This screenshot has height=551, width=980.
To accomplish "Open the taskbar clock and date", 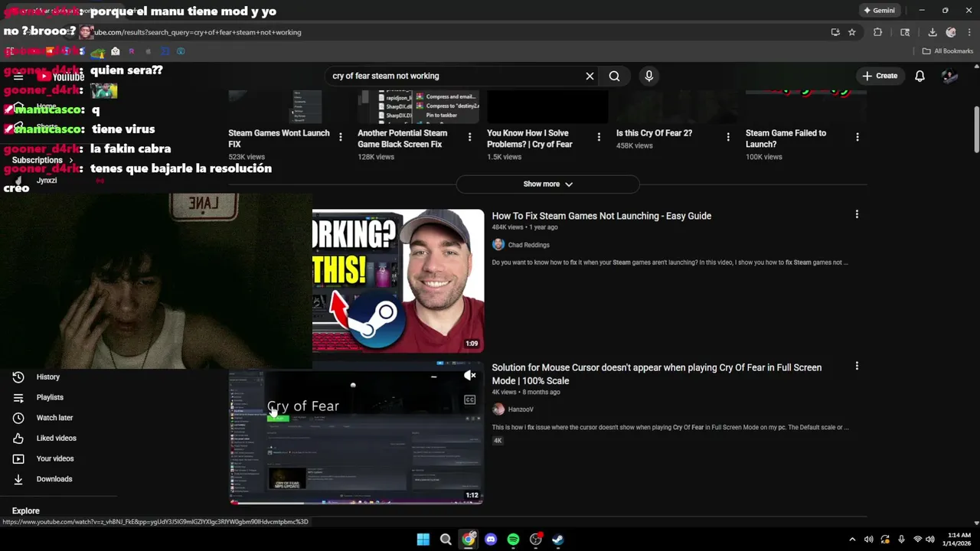I will coord(959,540).
